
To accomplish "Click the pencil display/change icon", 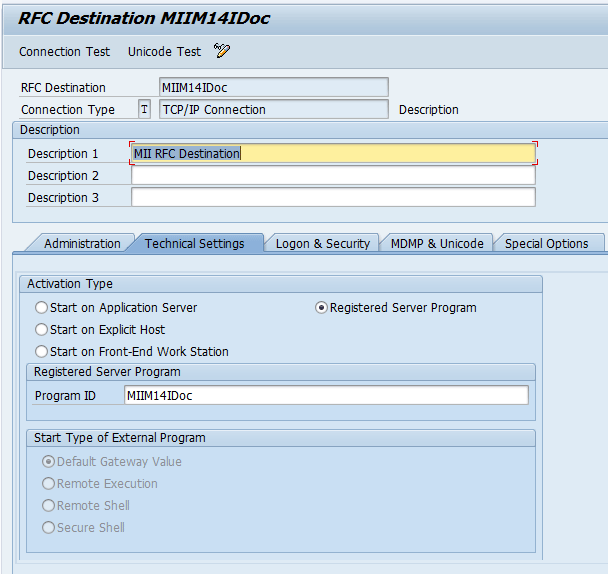I will point(222,51).
